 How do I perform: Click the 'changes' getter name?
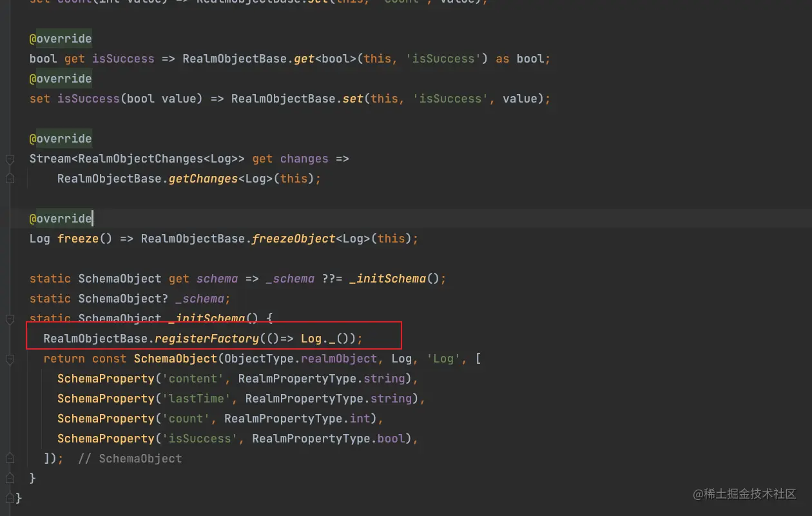304,159
